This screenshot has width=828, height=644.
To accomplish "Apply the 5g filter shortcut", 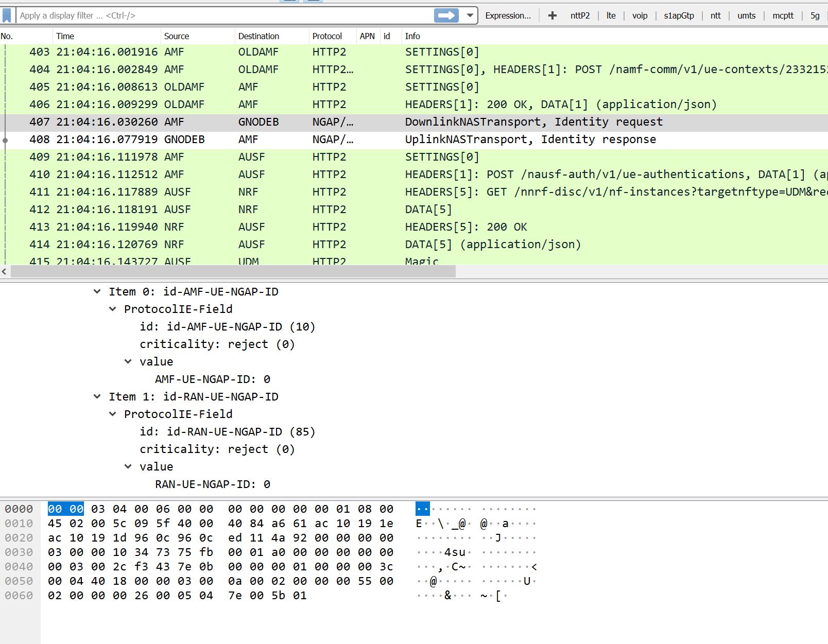I will click(x=815, y=15).
